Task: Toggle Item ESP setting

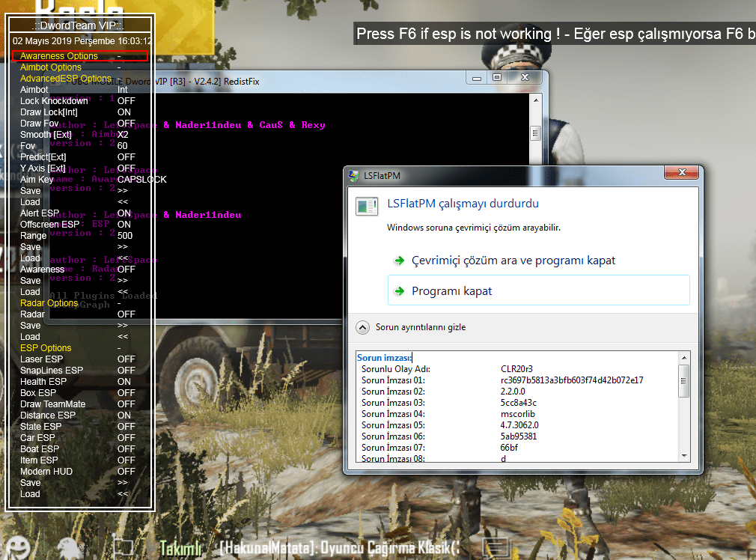Action: 79,460
